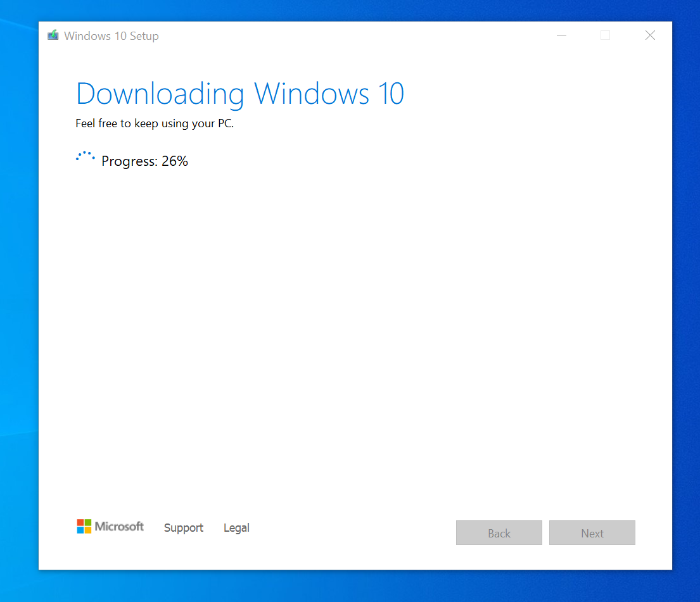Click the Windows 10 Setup title bar icon
The image size is (700, 602).
tap(53, 35)
